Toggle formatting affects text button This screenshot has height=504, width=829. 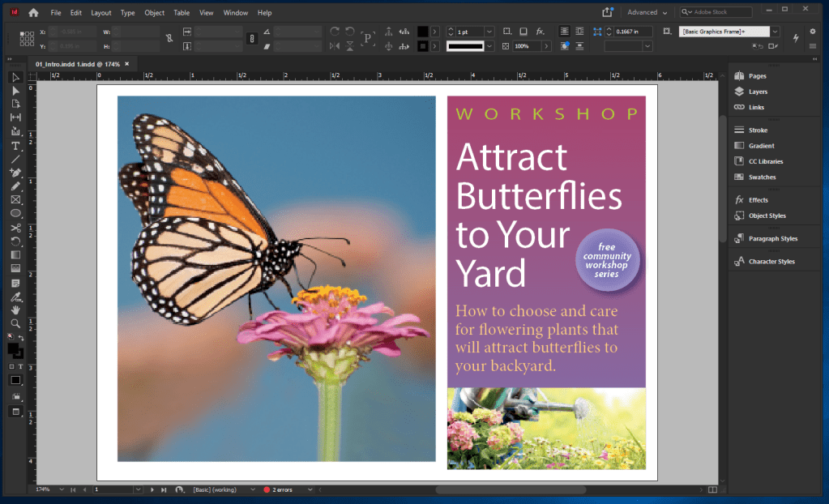[20, 366]
